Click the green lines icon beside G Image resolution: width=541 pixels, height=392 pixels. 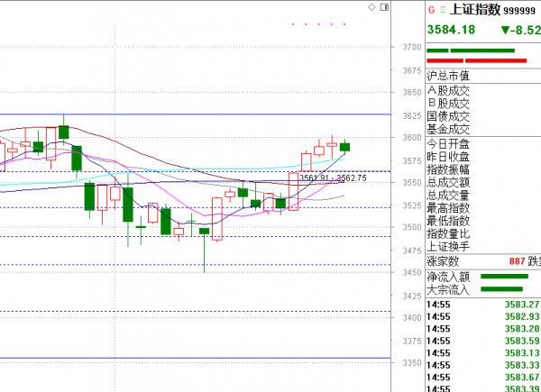[x=442, y=9]
